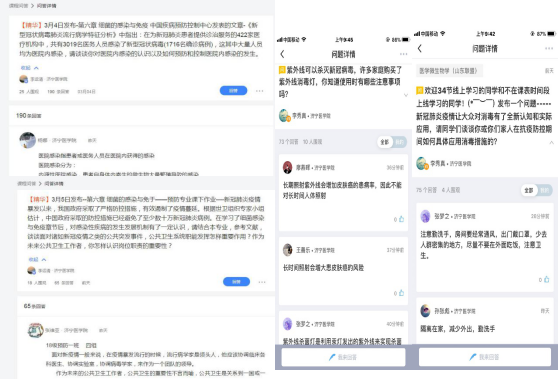
Task: Open three-dot menu of 3月5日 question post
Action: tap(262, 282)
